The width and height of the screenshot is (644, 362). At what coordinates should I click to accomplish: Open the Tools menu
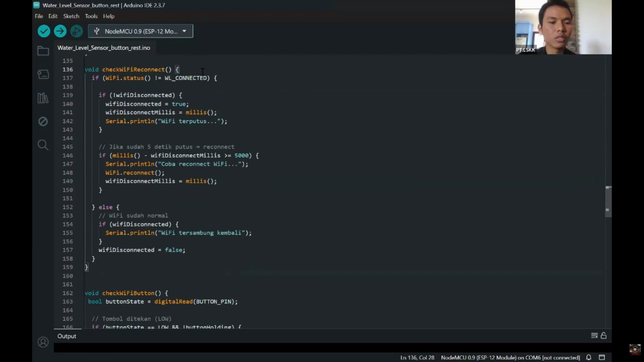point(91,16)
